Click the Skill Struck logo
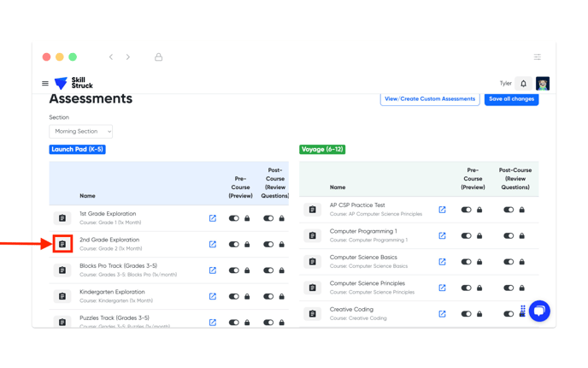 [73, 83]
